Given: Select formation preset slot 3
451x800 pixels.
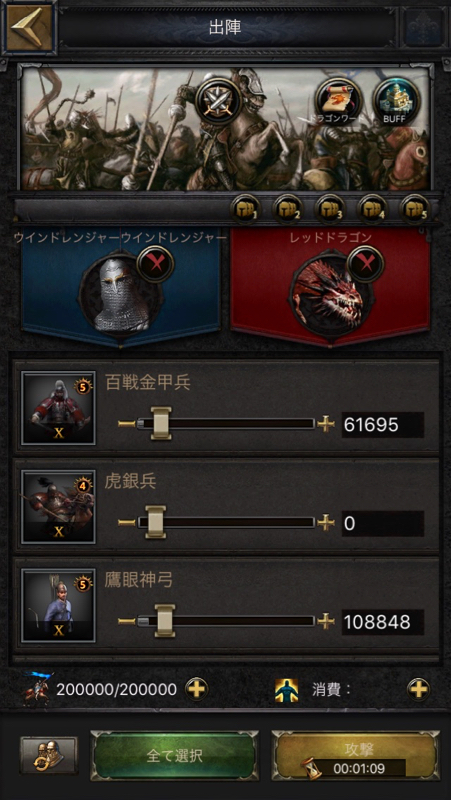Looking at the screenshot, I should [331, 209].
